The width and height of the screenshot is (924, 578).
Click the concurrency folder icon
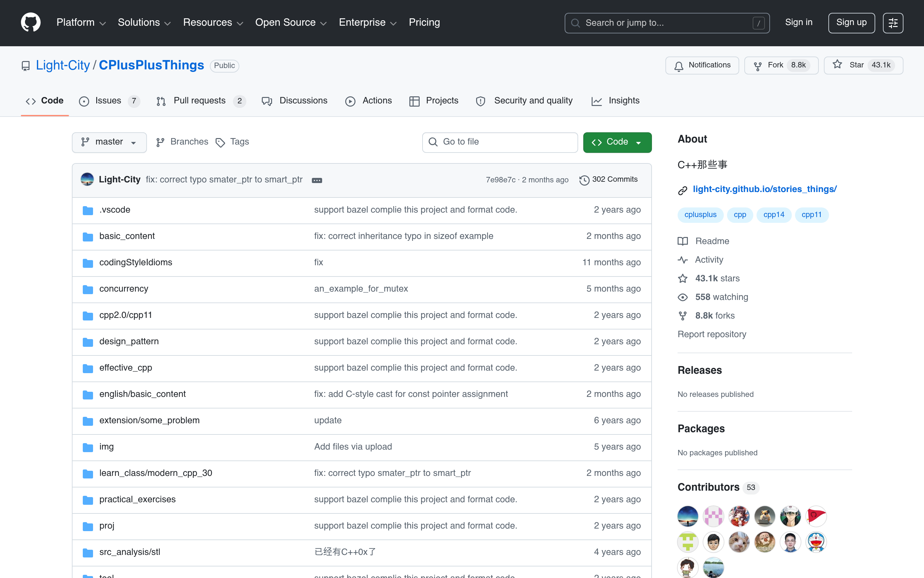point(88,289)
